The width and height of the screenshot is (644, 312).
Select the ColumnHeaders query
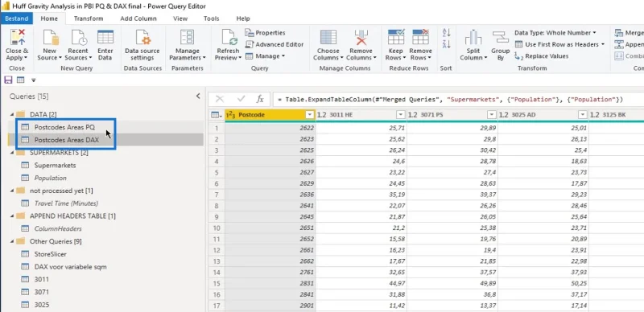click(x=58, y=228)
